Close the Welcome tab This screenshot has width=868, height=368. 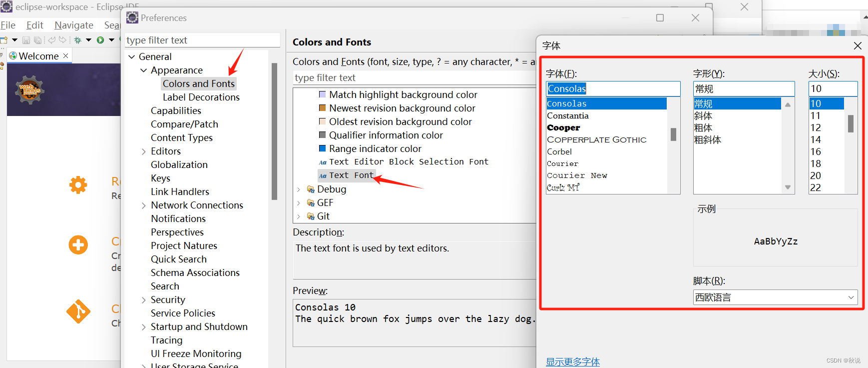point(65,55)
